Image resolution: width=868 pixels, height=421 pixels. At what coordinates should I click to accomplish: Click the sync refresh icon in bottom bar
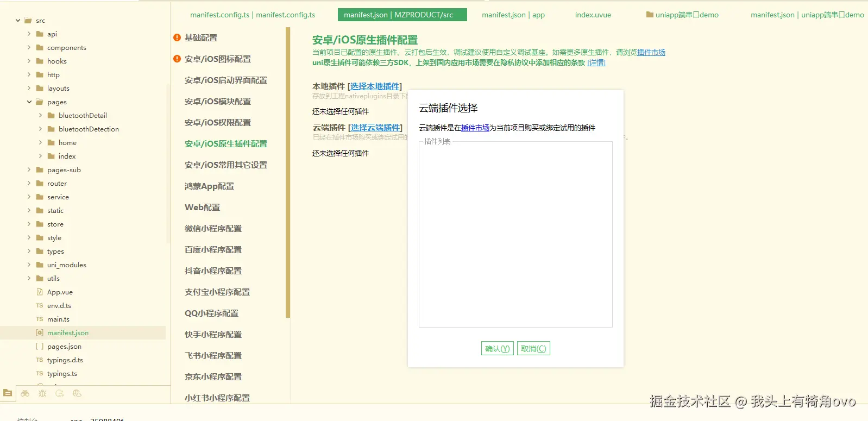[x=60, y=393]
